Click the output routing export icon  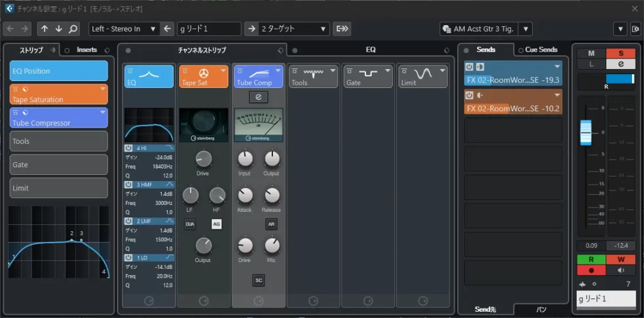click(342, 29)
